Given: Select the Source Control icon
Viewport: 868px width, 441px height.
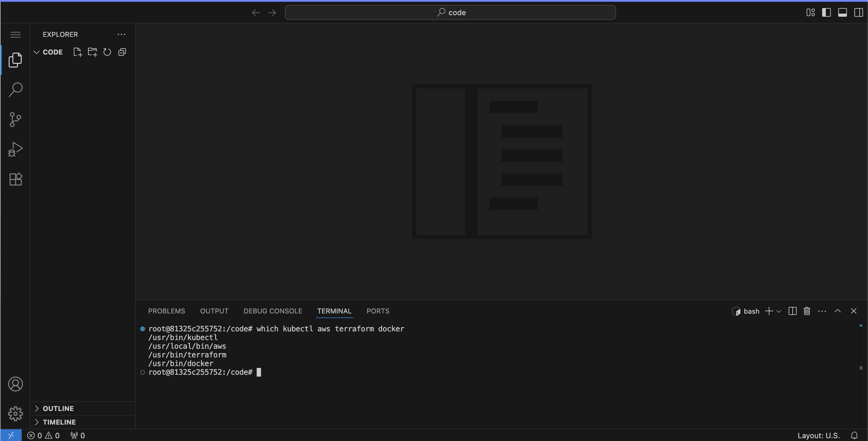Looking at the screenshot, I should pos(15,120).
